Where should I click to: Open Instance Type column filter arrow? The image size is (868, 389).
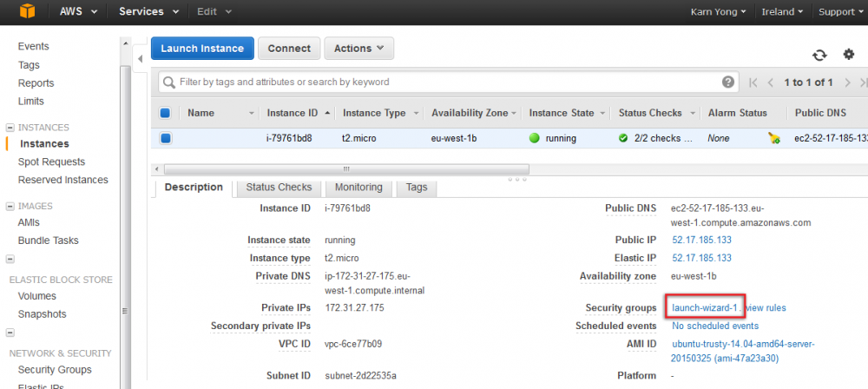pyautogui.click(x=417, y=113)
